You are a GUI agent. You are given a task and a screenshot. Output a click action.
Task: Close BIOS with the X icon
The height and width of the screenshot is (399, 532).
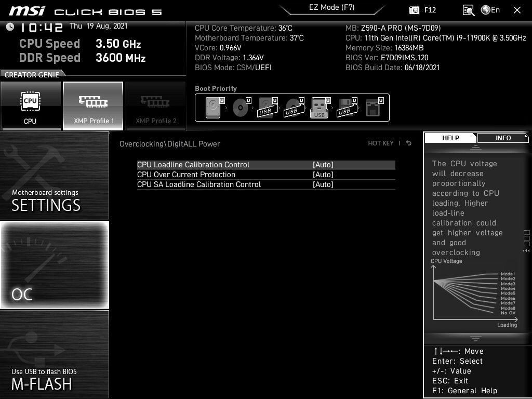517,10
